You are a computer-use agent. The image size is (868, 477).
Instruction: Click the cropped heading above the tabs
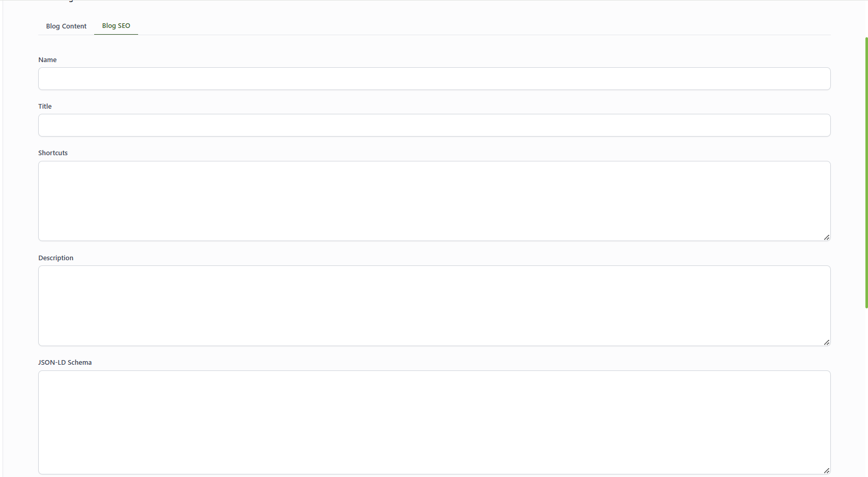(x=57, y=1)
